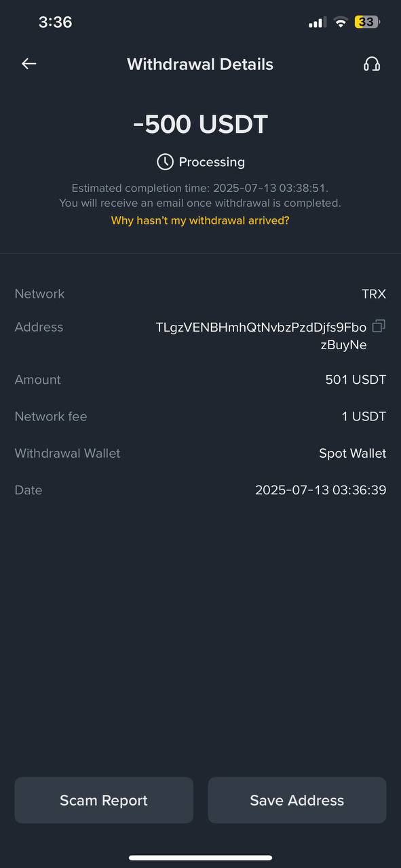Open customer support headset icon
Image resolution: width=401 pixels, height=868 pixels.
(x=372, y=64)
